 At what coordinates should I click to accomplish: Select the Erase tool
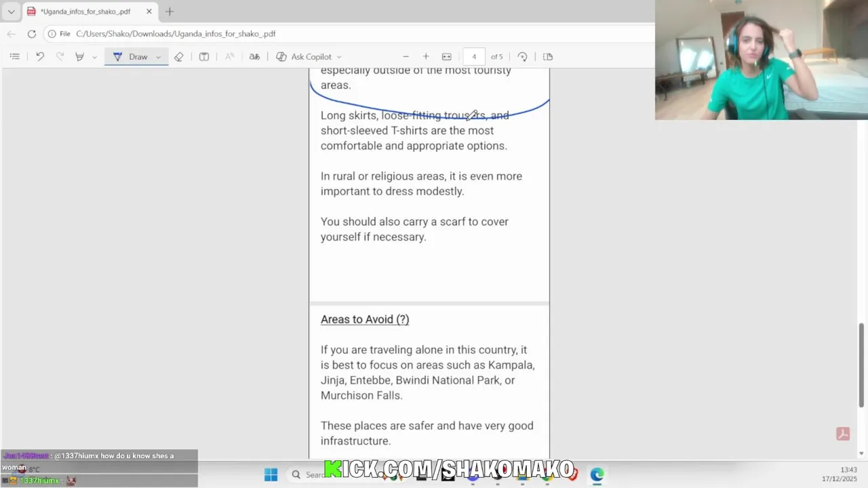(179, 57)
